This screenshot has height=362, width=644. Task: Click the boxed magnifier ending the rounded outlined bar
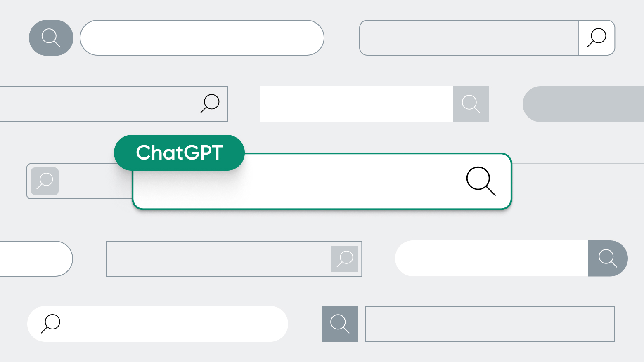coord(597,38)
